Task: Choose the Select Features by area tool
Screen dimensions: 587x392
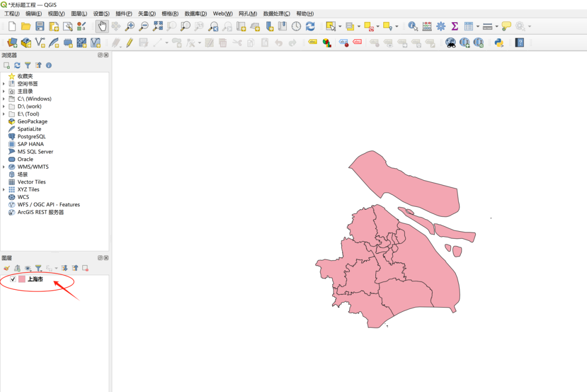Action: 331,27
